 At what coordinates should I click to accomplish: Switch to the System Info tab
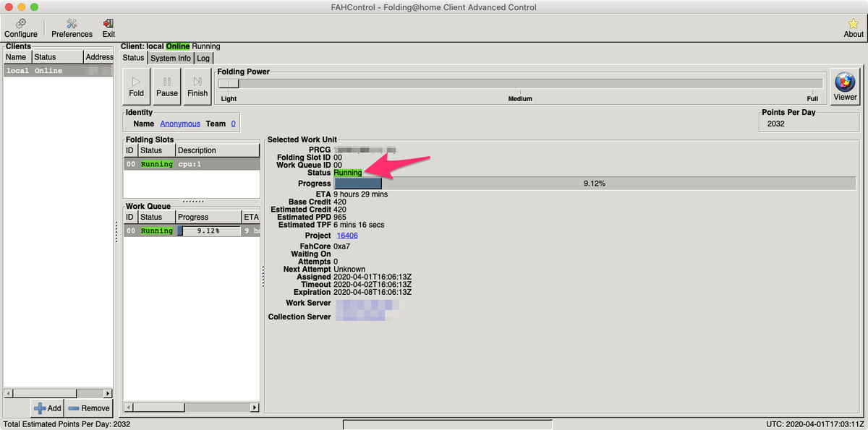pyautogui.click(x=171, y=58)
